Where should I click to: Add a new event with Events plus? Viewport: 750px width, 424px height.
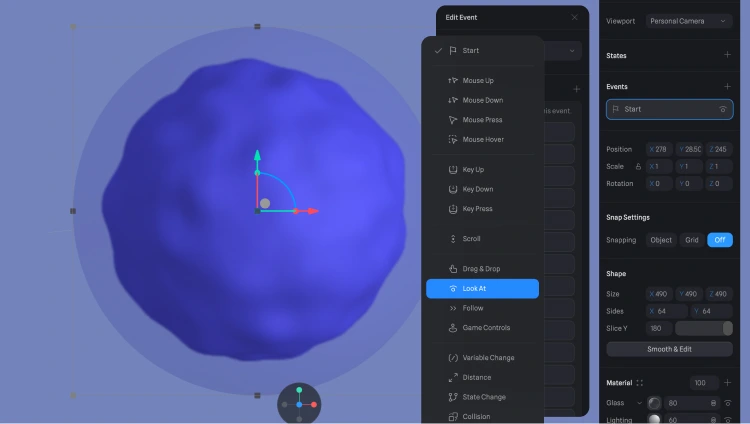click(727, 87)
